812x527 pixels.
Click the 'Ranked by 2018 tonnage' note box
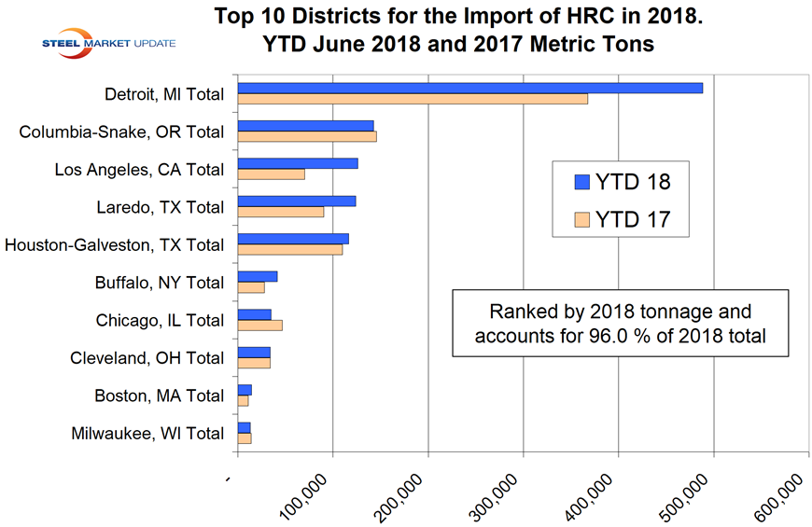(620, 323)
